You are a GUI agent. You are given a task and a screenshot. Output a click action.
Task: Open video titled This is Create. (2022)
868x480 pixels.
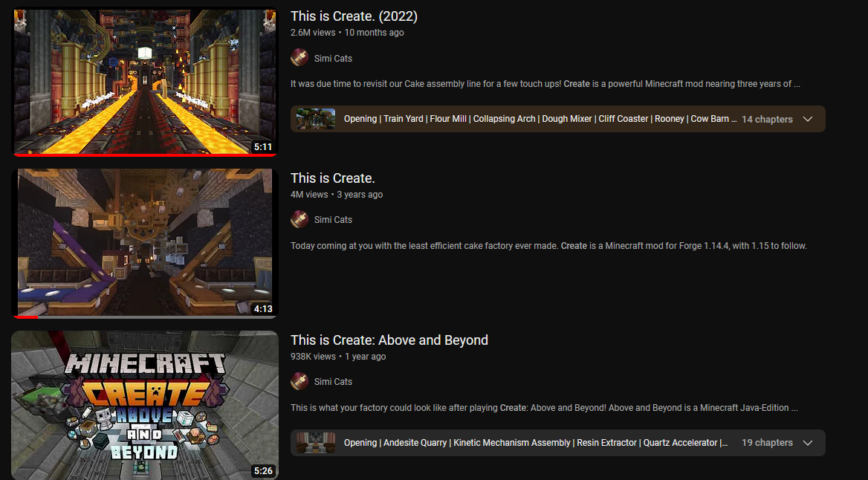click(354, 16)
